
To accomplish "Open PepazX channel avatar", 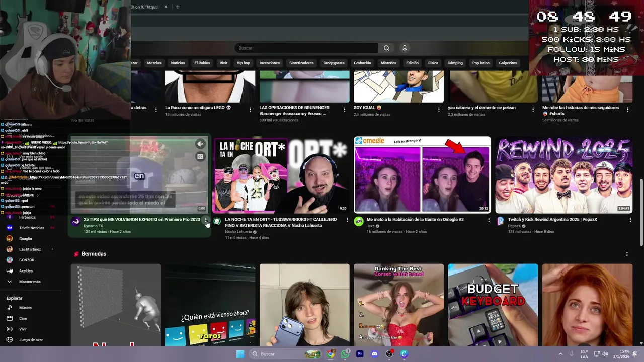I will click(x=500, y=221).
